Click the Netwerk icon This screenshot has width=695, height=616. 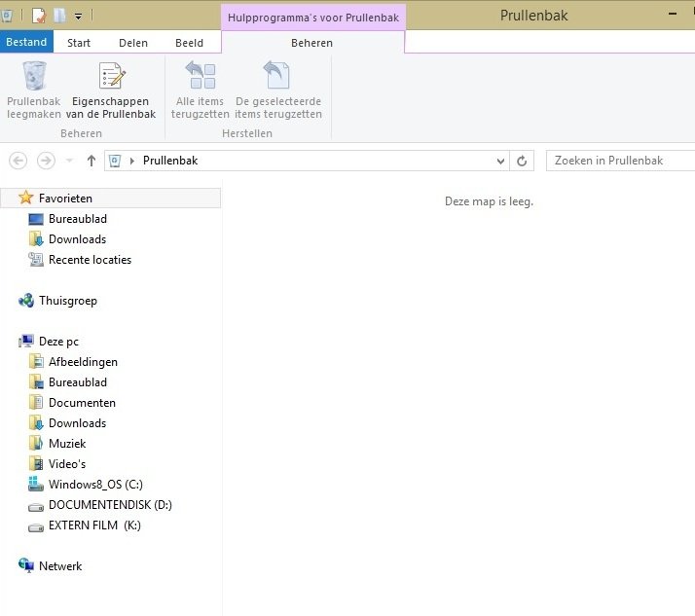26,565
